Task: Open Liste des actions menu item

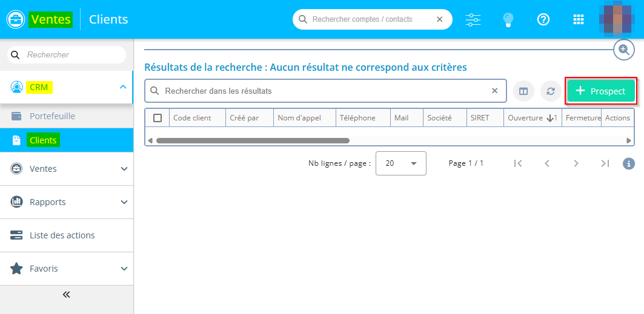Action: (x=62, y=235)
